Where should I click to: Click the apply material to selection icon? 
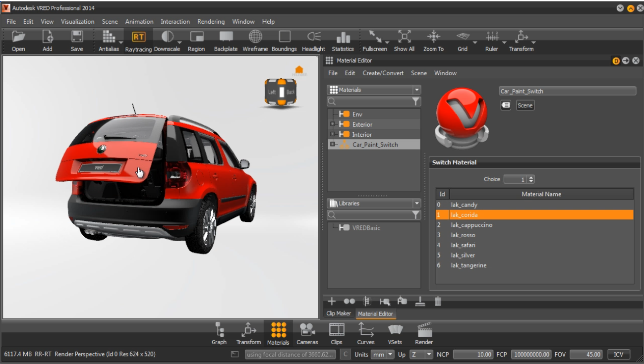(x=402, y=301)
